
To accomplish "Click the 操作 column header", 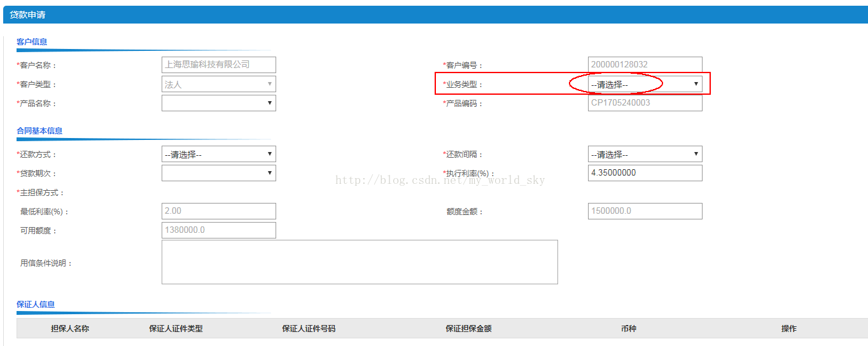I will [789, 329].
